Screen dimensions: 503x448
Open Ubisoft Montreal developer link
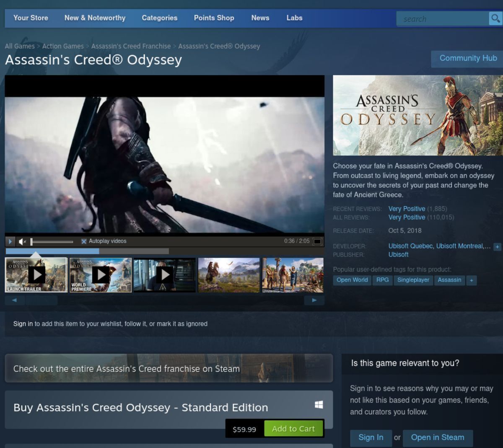tap(460, 246)
